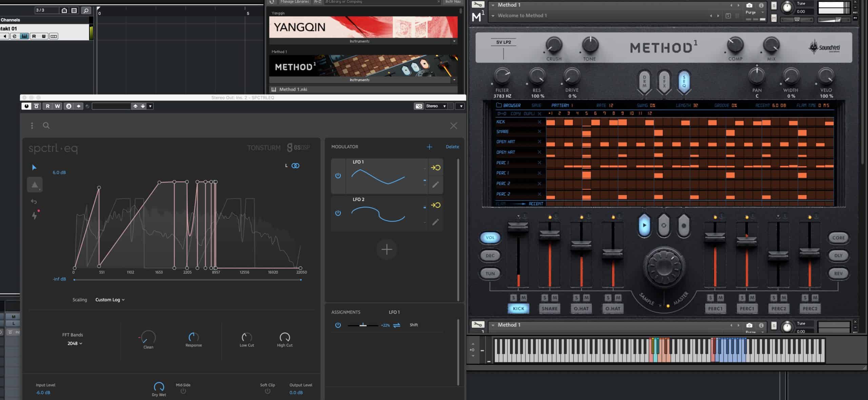
Task: Select the VOL fader mode
Action: tap(490, 238)
